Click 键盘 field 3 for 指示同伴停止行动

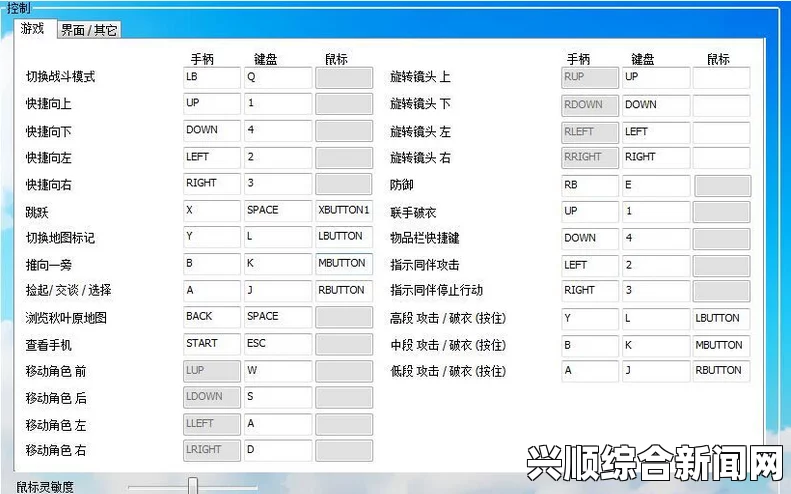click(656, 291)
